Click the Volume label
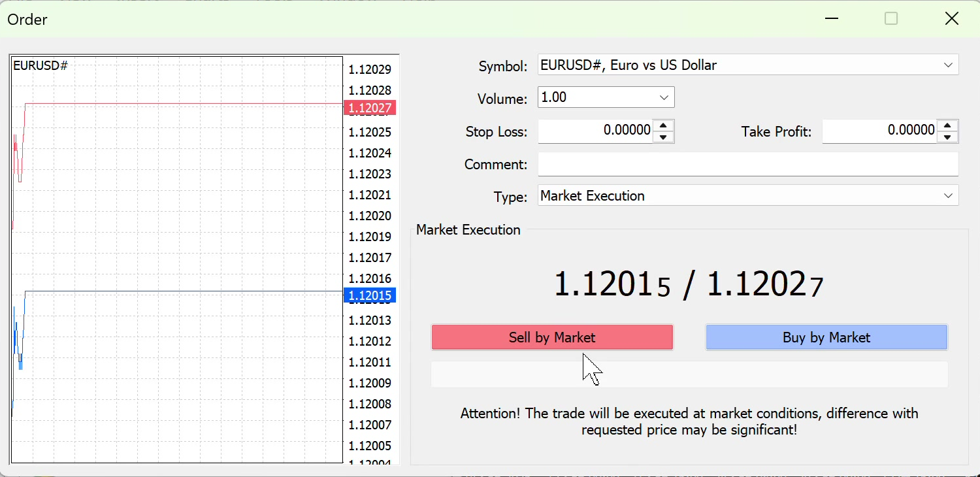This screenshot has height=477, width=980. pos(502,99)
